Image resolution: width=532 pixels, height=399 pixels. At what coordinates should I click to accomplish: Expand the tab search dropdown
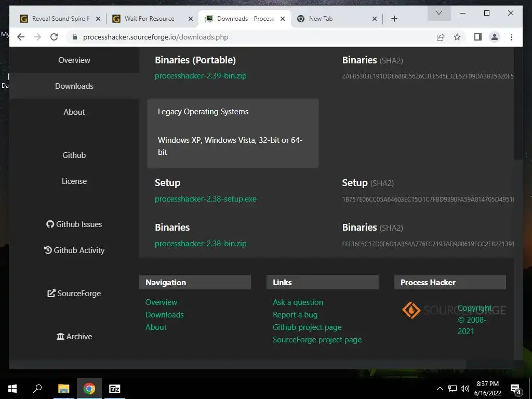tap(438, 13)
